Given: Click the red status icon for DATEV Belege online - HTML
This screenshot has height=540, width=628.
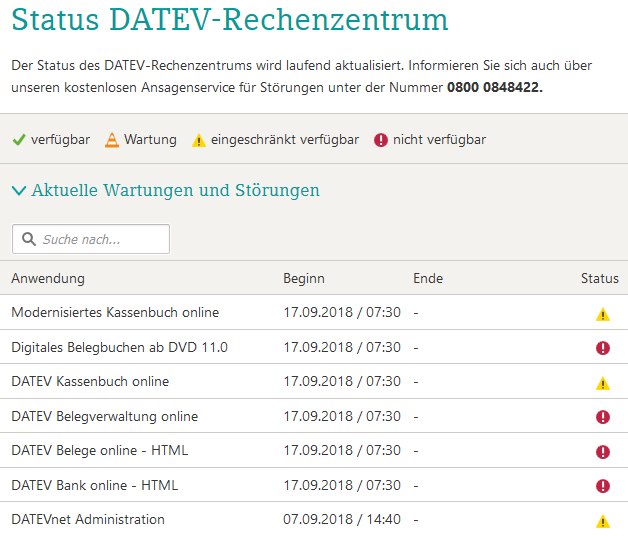Looking at the screenshot, I should click(603, 452).
